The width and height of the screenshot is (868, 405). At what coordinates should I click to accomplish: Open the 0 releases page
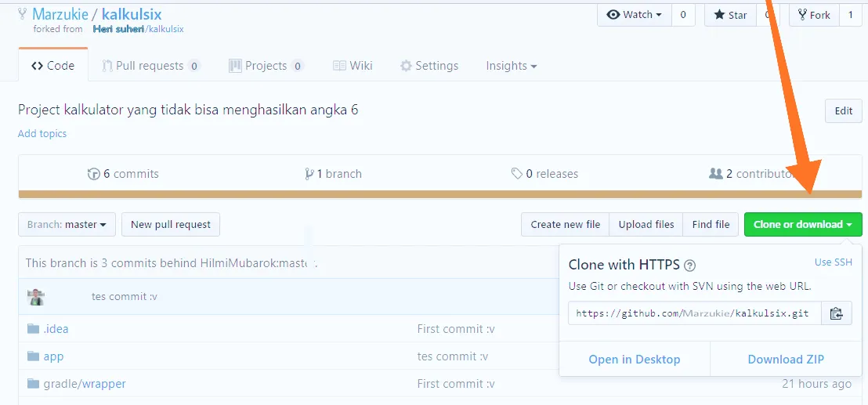coord(544,174)
